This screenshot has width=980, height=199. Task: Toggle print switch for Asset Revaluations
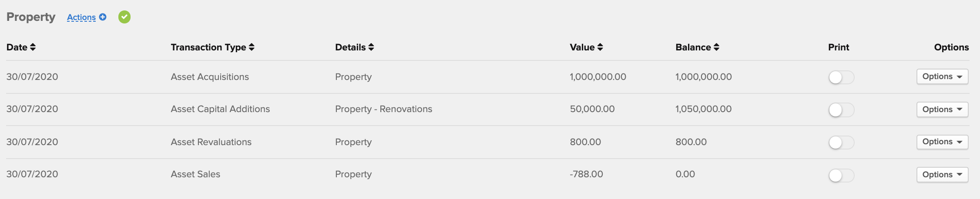pyautogui.click(x=841, y=143)
